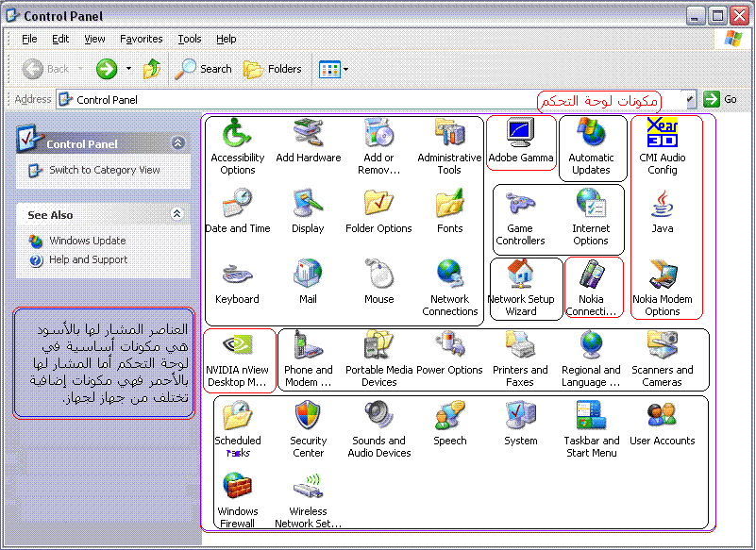Open Help and Support link

[88, 259]
